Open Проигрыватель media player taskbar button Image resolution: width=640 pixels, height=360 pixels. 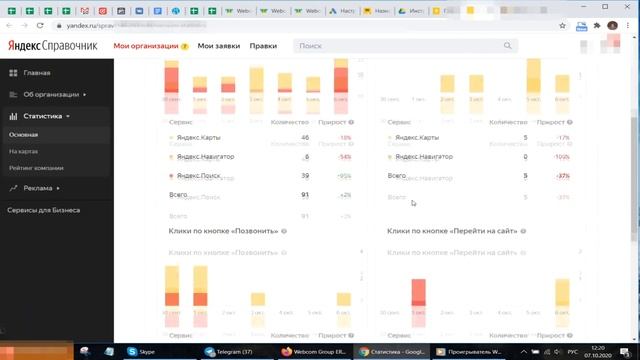click(x=469, y=351)
